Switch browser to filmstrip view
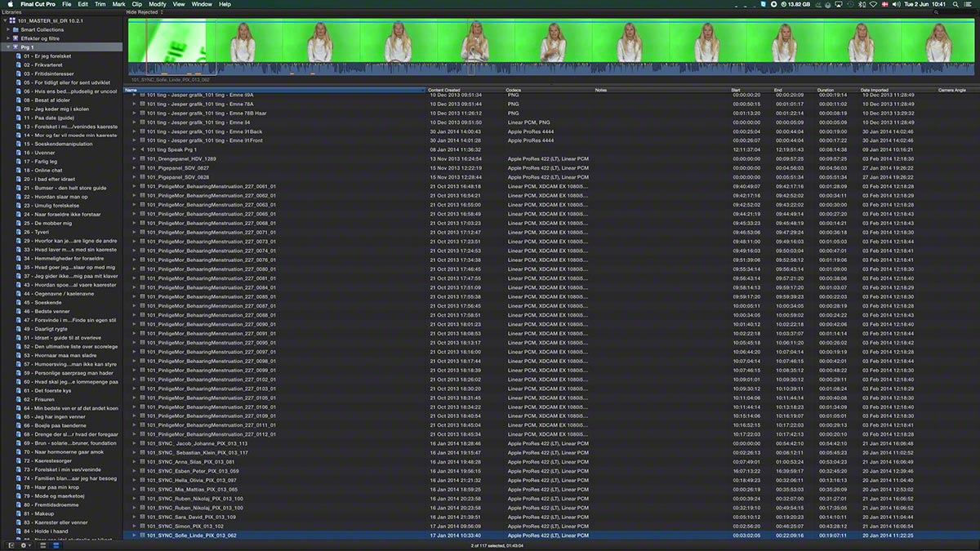The width and height of the screenshot is (980, 551). click(x=44, y=544)
